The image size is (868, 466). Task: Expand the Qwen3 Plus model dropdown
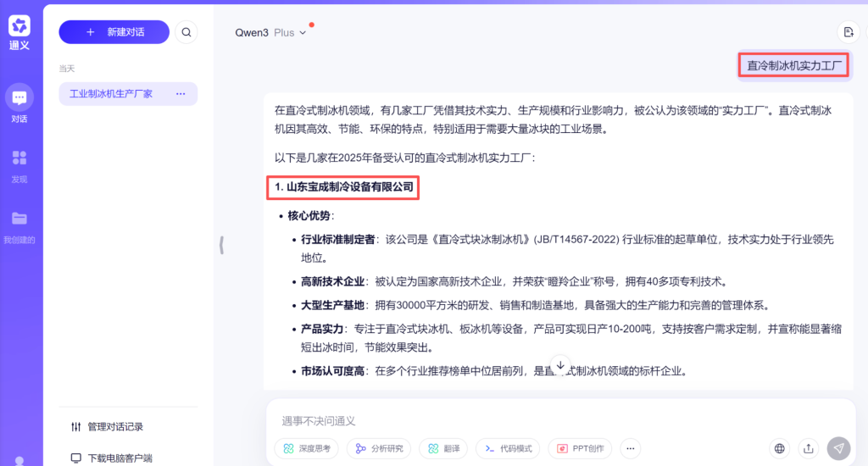[270, 32]
